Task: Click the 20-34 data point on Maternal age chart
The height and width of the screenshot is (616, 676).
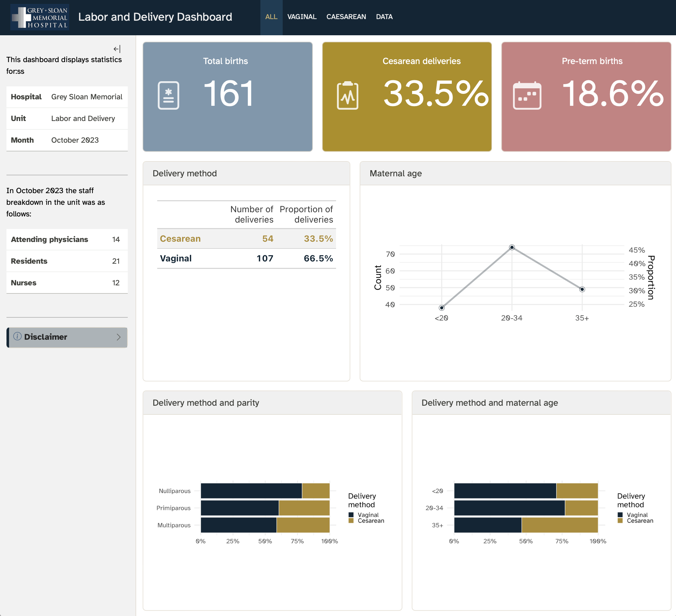Action: pos(512,247)
